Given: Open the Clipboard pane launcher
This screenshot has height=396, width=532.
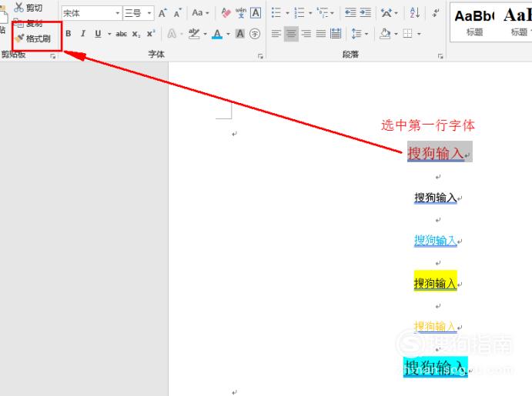Looking at the screenshot, I should point(53,56).
